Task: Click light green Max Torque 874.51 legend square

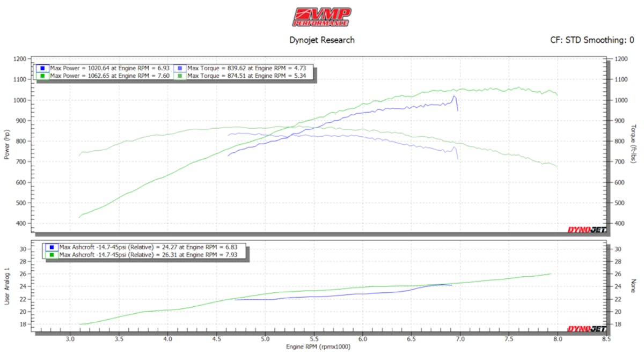Action: 180,76
